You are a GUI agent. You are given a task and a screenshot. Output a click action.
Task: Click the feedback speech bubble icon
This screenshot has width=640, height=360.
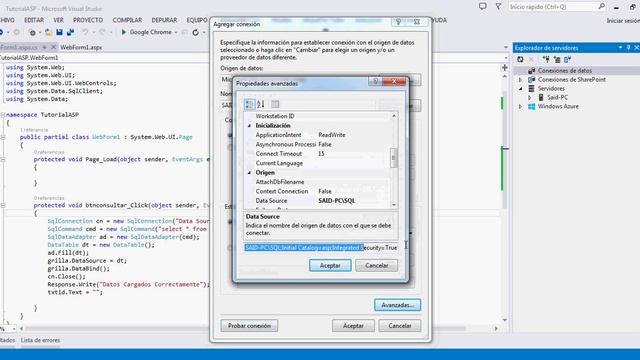pyautogui.click(x=483, y=7)
